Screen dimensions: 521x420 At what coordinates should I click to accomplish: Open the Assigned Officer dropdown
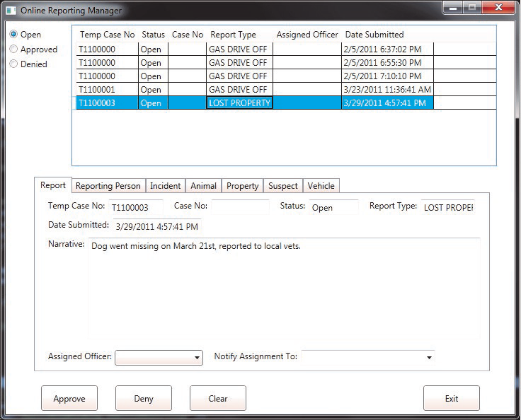tap(159, 358)
